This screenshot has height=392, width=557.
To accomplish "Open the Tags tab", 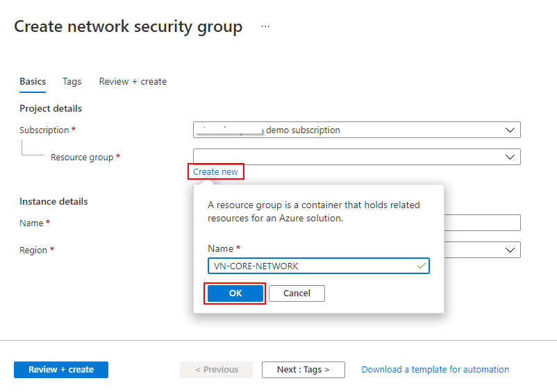I will pos(72,81).
